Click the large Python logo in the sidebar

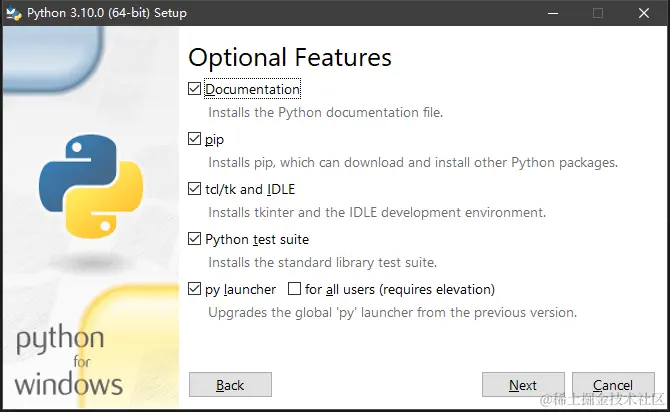point(84,187)
